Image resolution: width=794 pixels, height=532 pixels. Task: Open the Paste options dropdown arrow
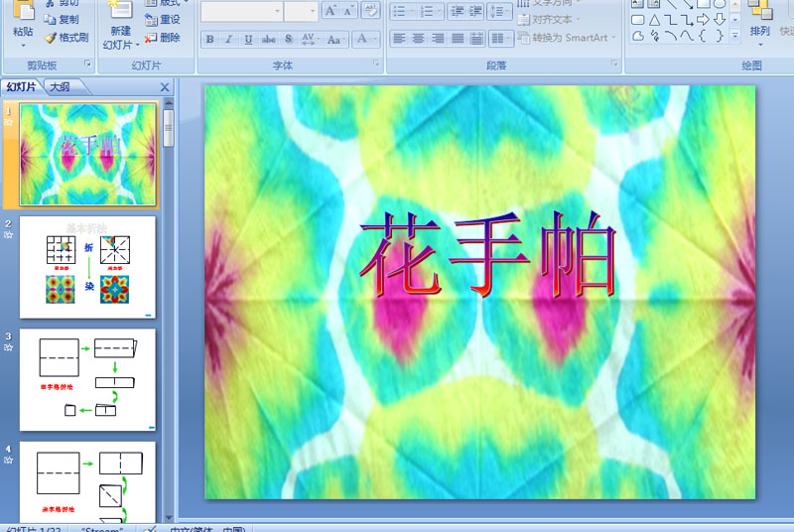(x=23, y=46)
